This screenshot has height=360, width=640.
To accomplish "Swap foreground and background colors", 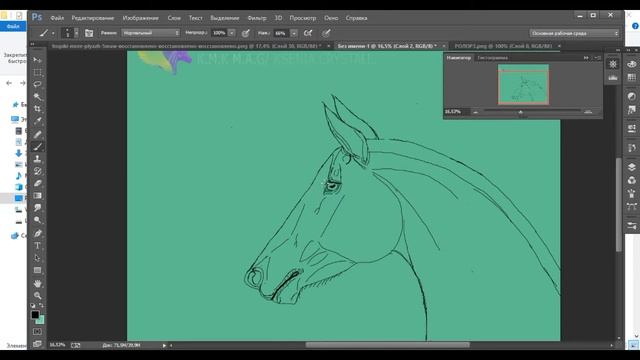I will 41,305.
